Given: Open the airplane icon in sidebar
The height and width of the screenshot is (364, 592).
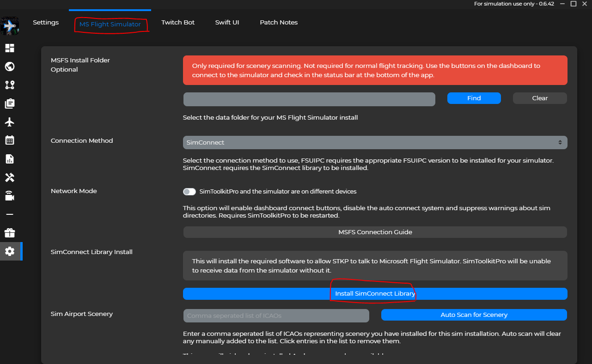Looking at the screenshot, I should (x=10, y=122).
